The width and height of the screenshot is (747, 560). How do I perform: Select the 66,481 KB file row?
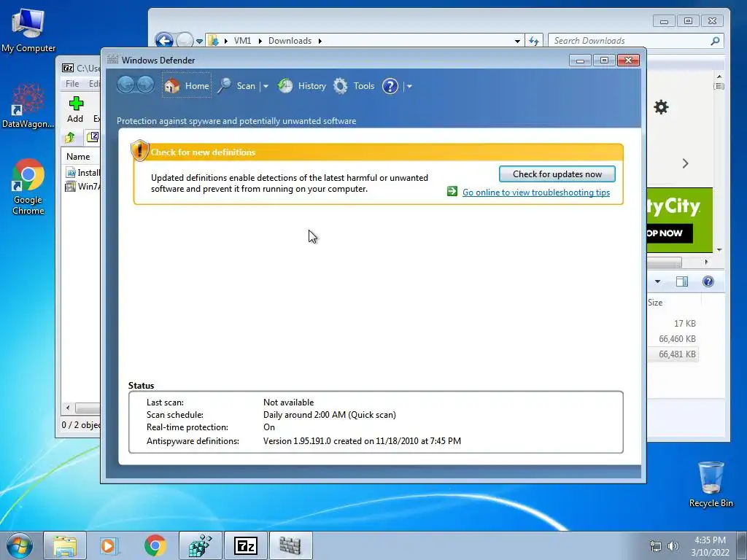(x=673, y=354)
